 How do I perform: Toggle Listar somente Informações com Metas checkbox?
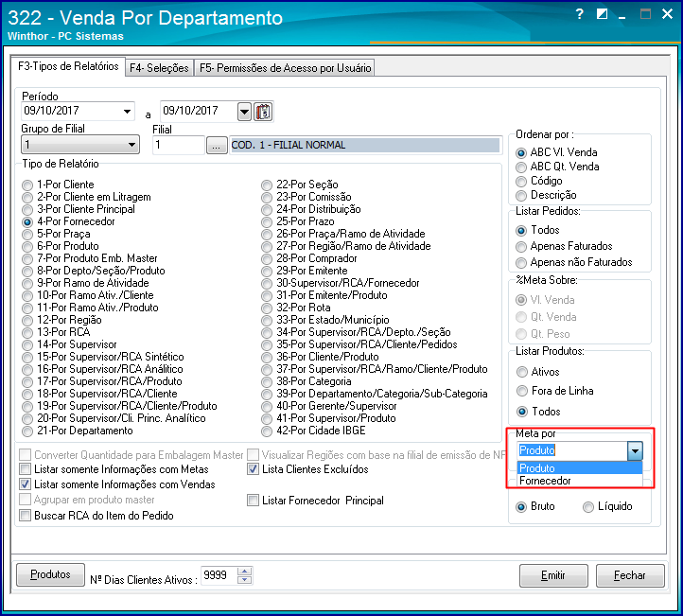point(114,469)
